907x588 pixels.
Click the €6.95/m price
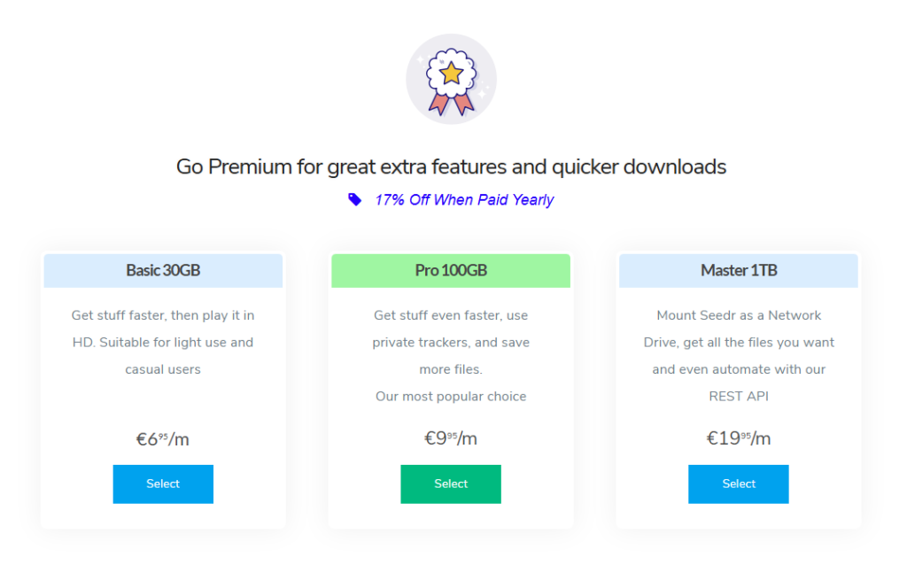tap(163, 437)
